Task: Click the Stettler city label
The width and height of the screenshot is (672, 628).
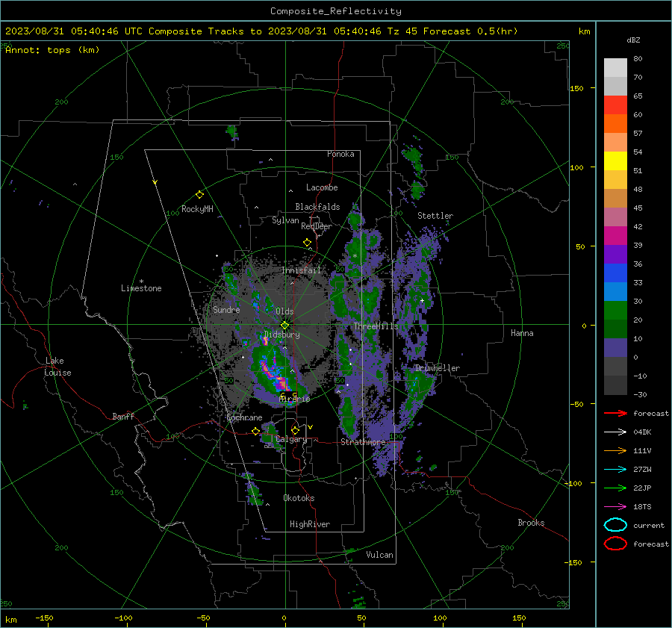Action: click(x=435, y=216)
